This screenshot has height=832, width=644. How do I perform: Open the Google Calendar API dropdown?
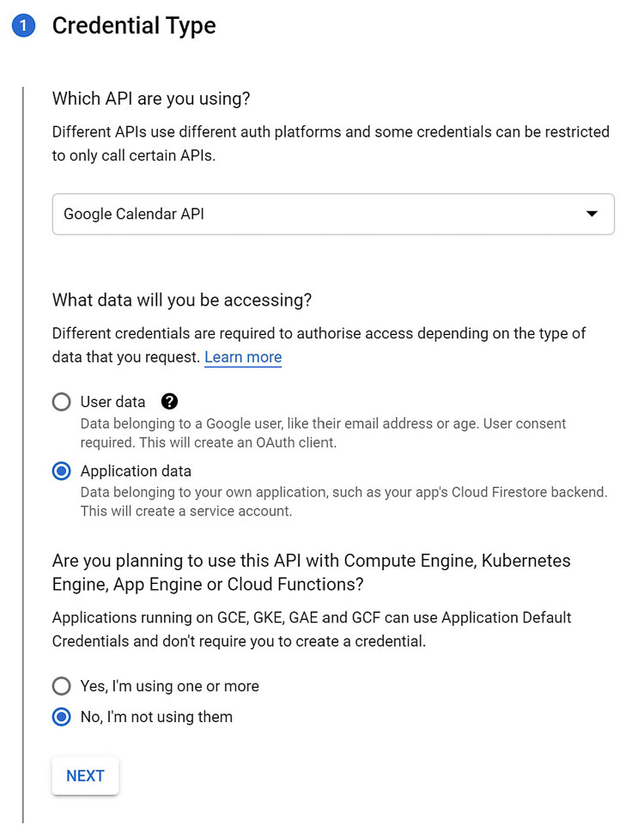333,214
